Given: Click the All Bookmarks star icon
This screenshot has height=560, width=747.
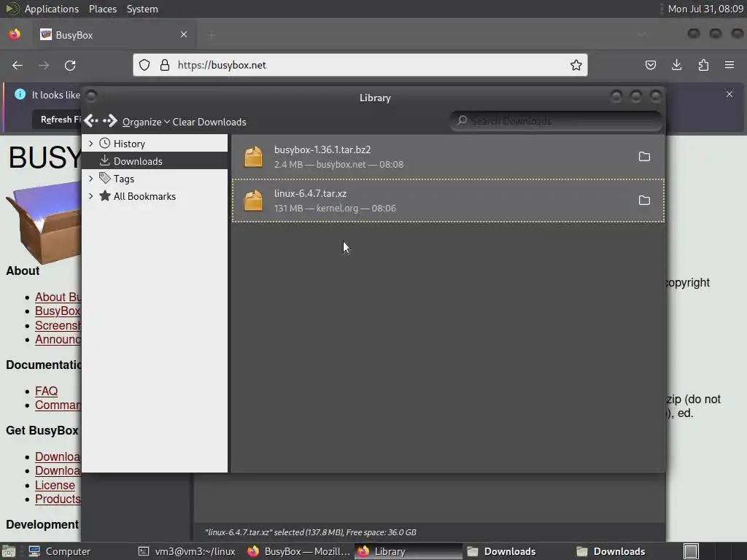Looking at the screenshot, I should [105, 195].
